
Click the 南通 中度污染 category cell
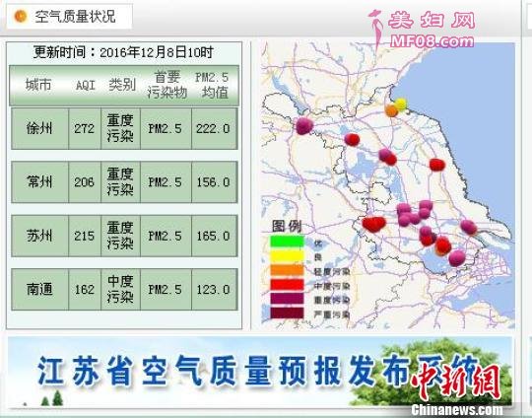120,289
